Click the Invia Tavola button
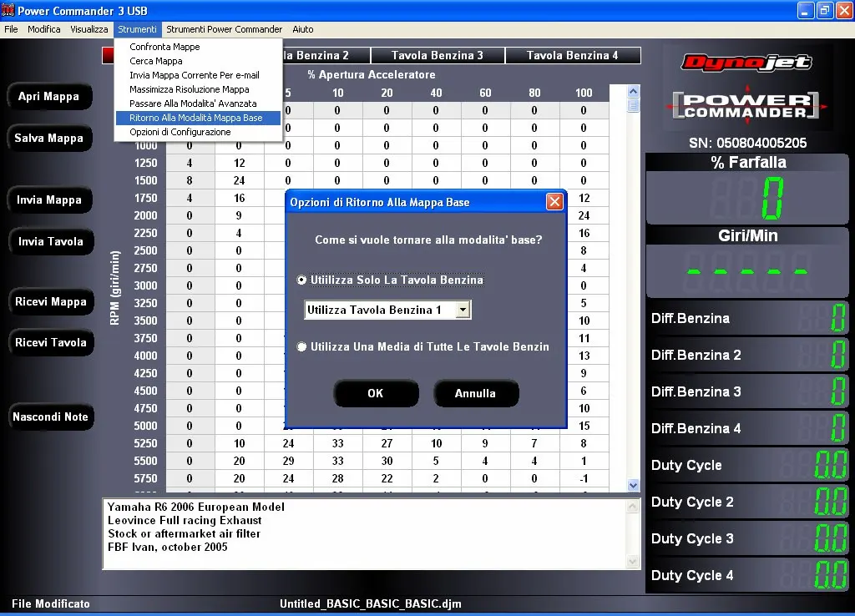The image size is (855, 616). pos(51,241)
